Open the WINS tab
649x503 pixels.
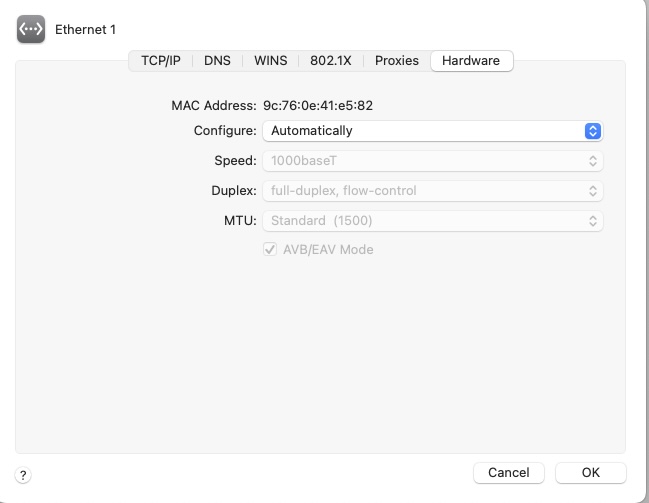click(270, 61)
